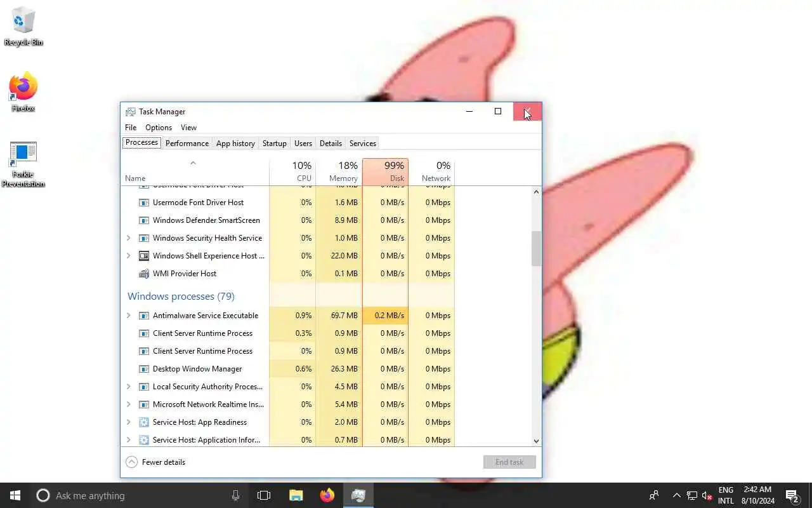Open the File menu
The height and width of the screenshot is (508, 812).
(x=131, y=128)
